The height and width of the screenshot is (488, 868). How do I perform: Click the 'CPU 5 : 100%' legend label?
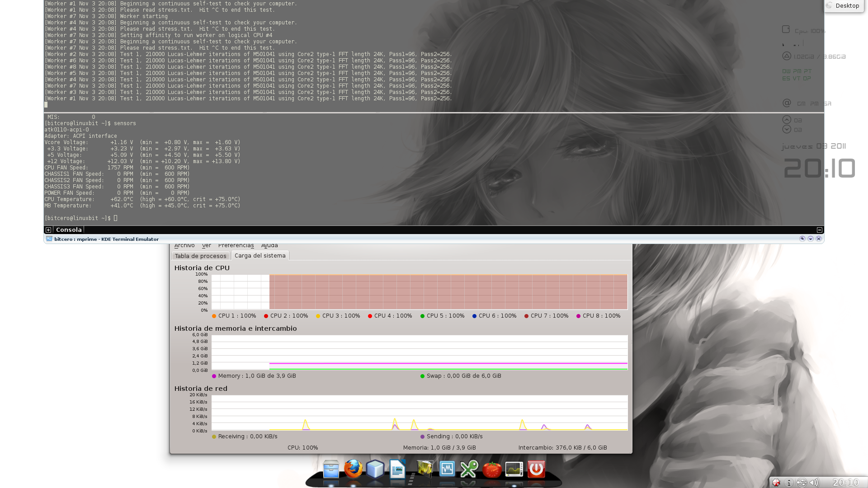tap(445, 316)
